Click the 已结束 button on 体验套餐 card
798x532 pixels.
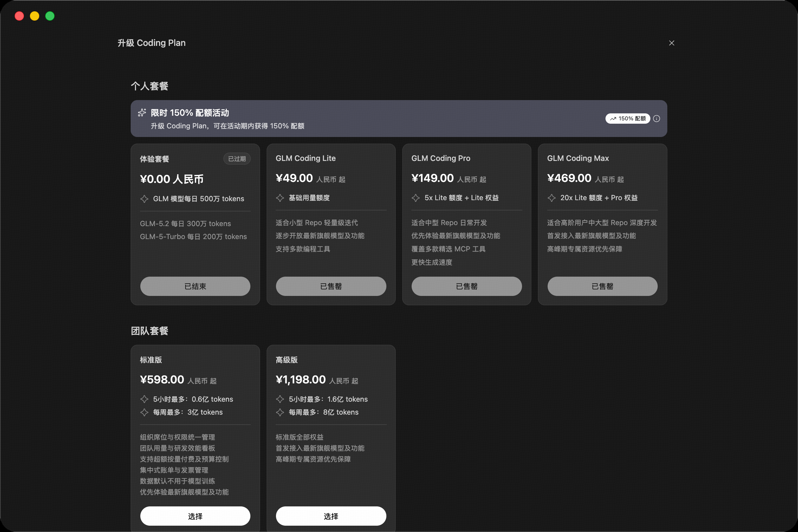click(x=195, y=286)
